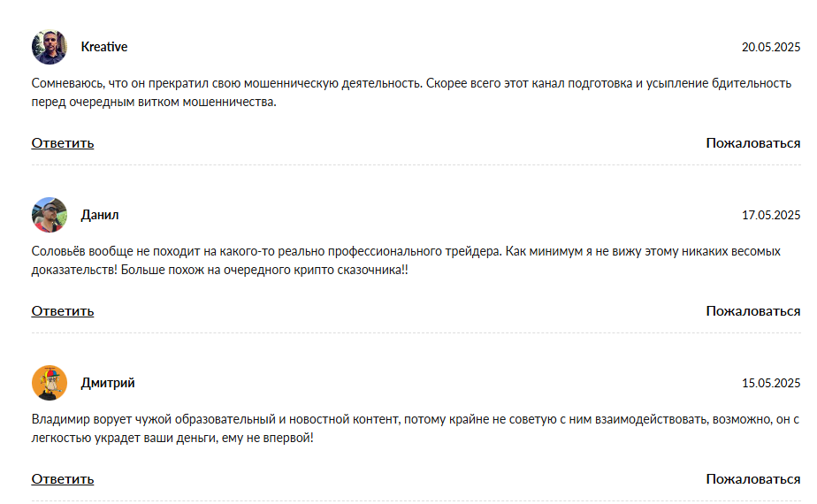Report Kreative's comment with Пожаловаться
The image size is (817, 504).
click(x=753, y=143)
